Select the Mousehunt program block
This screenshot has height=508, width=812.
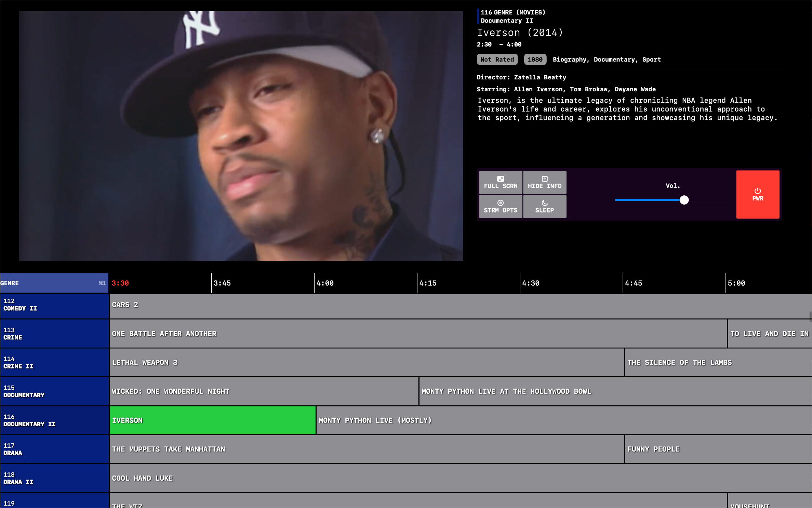click(770, 501)
